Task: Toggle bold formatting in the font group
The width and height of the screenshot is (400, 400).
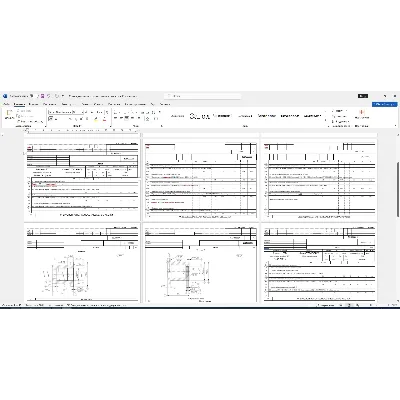Action: pos(50,119)
